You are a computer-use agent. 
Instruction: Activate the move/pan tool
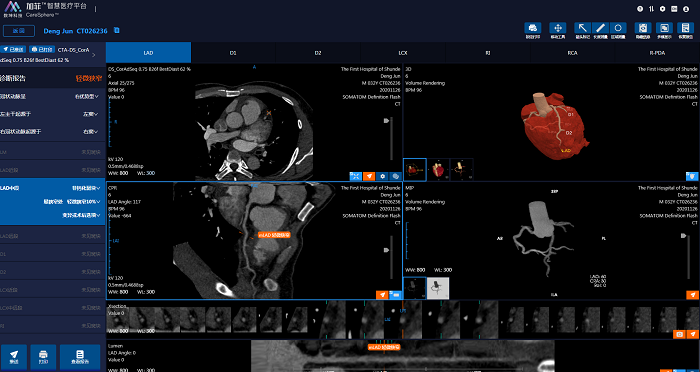pyautogui.click(x=558, y=28)
